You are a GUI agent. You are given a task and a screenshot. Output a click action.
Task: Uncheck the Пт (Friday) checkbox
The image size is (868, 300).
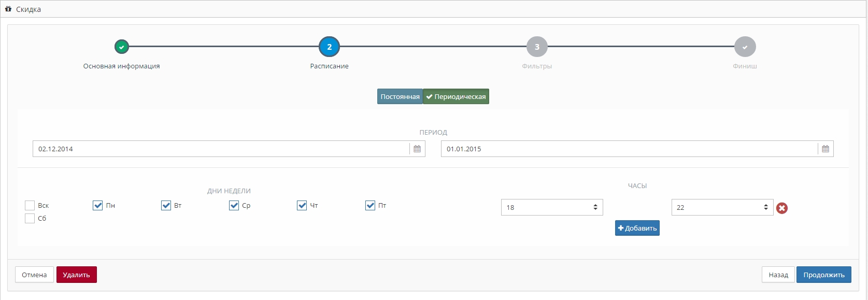click(x=370, y=205)
